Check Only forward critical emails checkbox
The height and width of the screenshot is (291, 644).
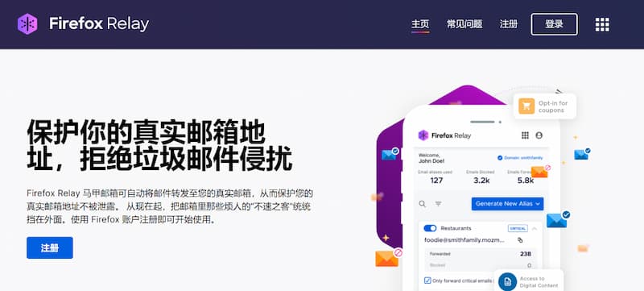point(427,281)
